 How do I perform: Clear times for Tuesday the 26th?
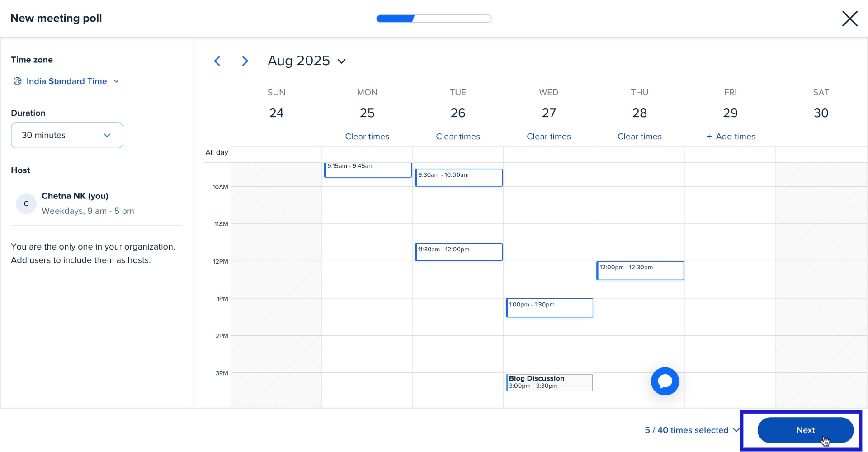click(x=458, y=136)
